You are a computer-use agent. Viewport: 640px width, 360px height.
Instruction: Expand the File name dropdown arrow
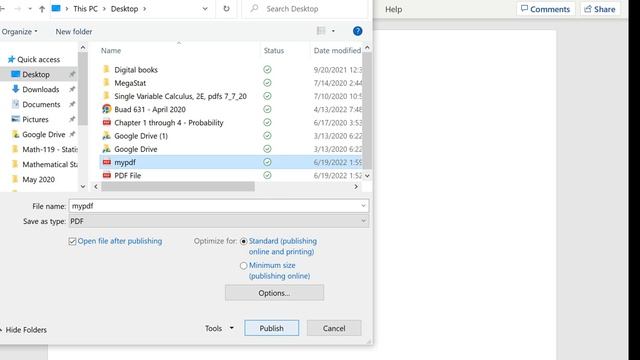point(363,206)
